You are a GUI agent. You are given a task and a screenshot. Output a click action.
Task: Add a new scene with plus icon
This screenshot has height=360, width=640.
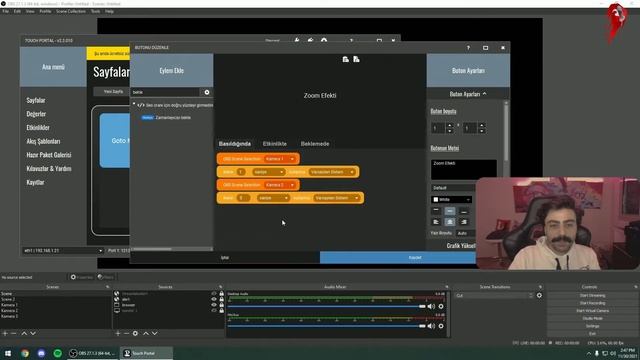5,333
